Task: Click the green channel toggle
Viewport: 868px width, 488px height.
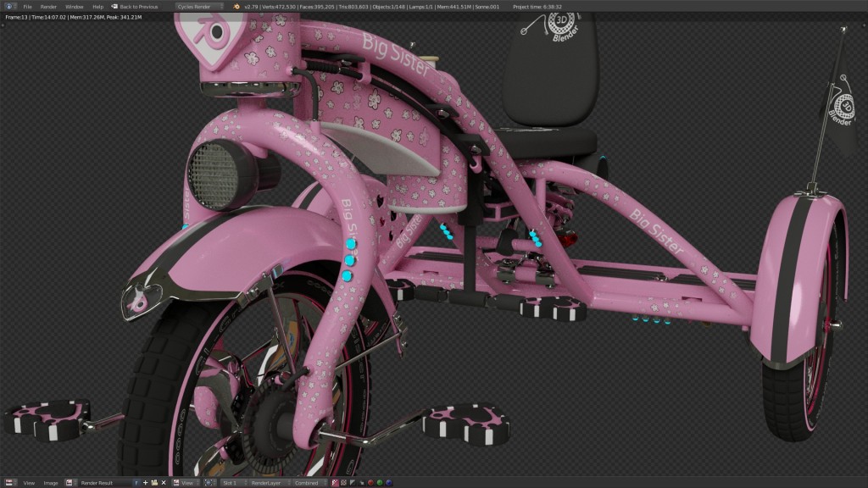Action: pos(380,482)
